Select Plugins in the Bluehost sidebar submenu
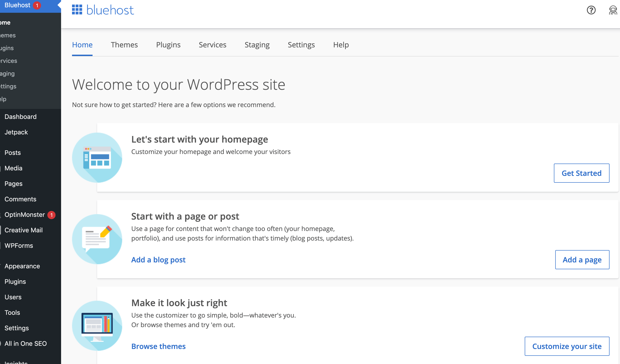The image size is (620, 364). pyautogui.click(x=7, y=48)
